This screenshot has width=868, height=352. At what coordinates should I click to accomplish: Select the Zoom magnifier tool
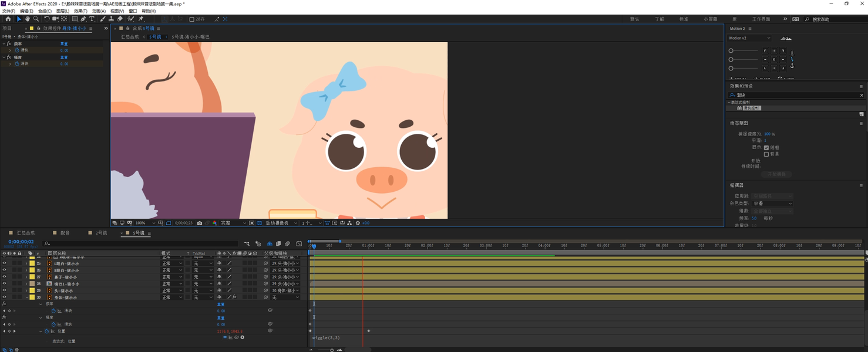click(x=36, y=19)
